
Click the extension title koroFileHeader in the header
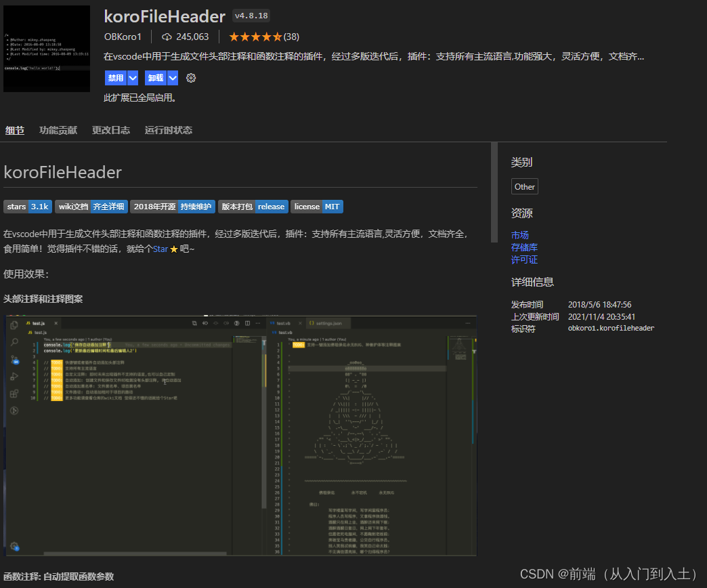click(165, 17)
